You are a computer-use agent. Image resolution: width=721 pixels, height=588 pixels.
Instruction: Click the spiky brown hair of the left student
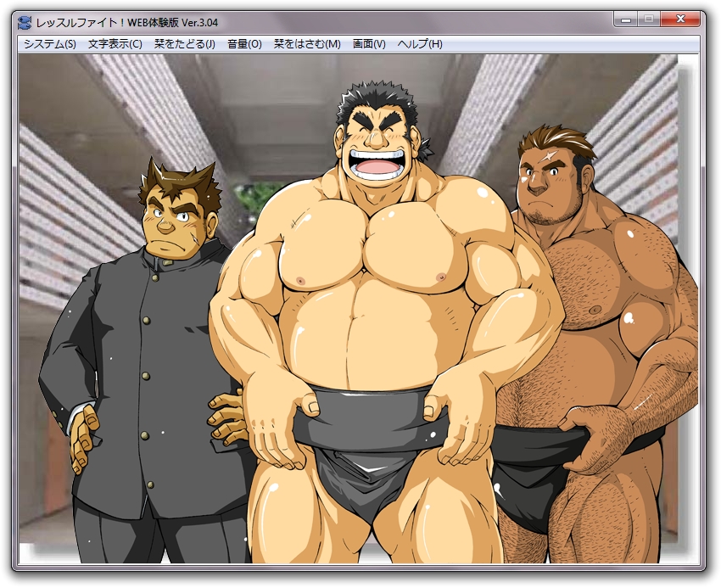click(178, 180)
